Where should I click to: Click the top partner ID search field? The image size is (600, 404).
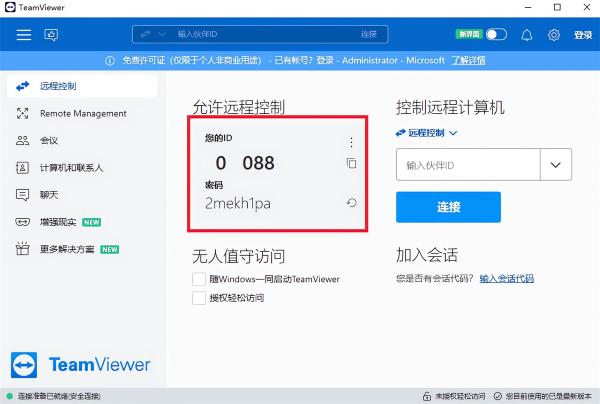point(260,34)
